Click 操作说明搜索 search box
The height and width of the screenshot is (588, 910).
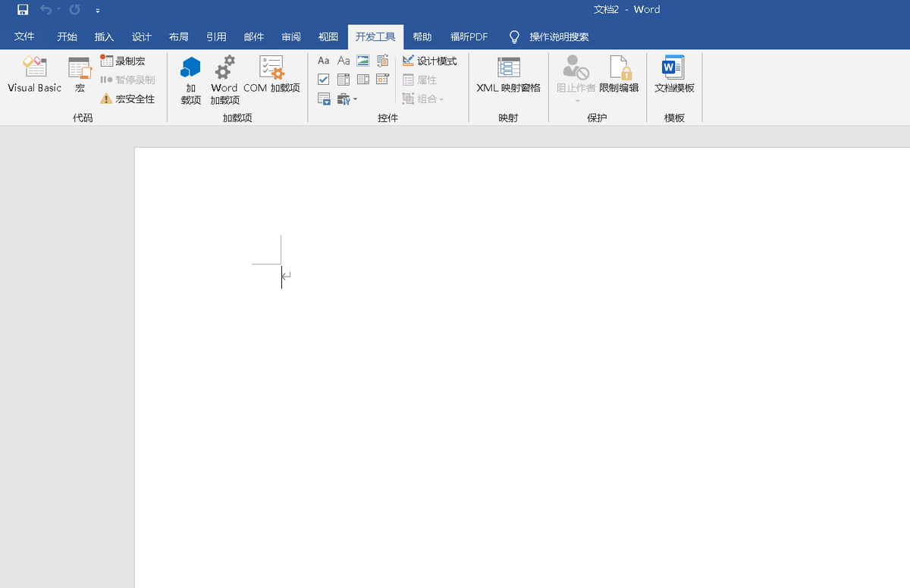(559, 36)
